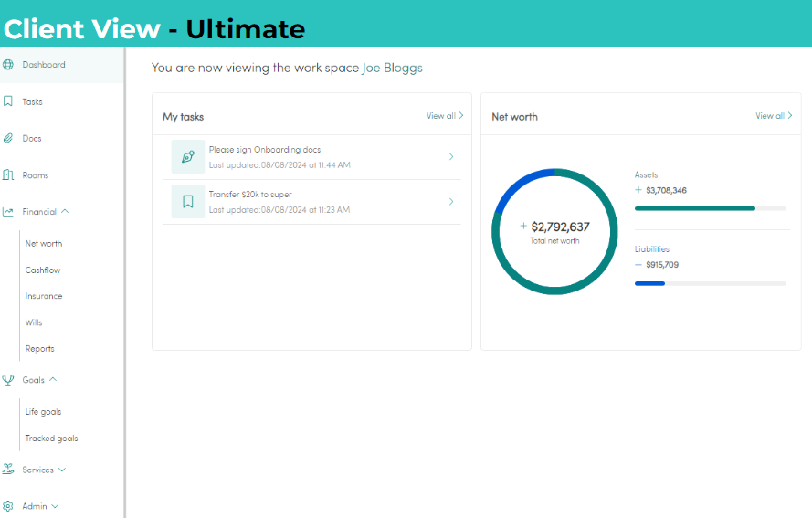Collapse the Financial section chevron
812x518 pixels.
coord(65,211)
